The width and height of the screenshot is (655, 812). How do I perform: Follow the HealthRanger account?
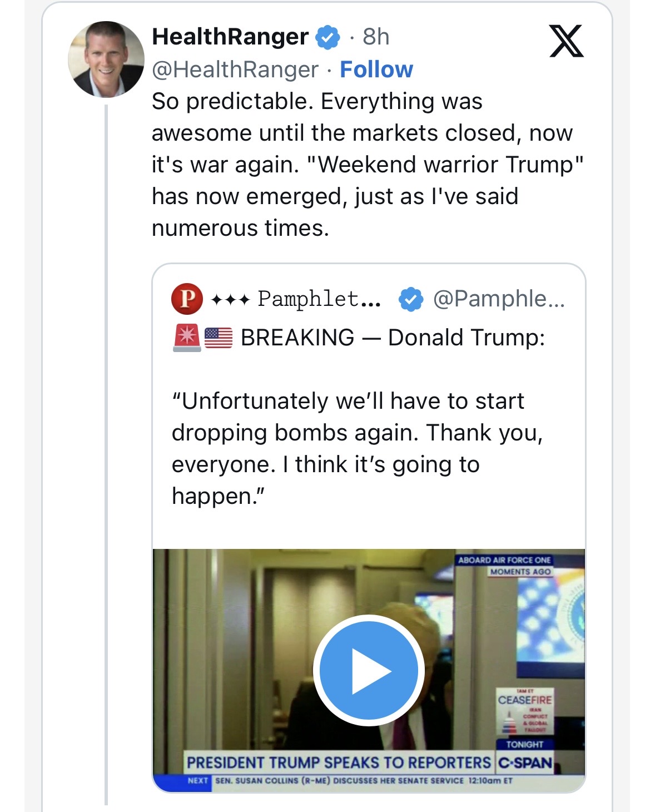(376, 70)
